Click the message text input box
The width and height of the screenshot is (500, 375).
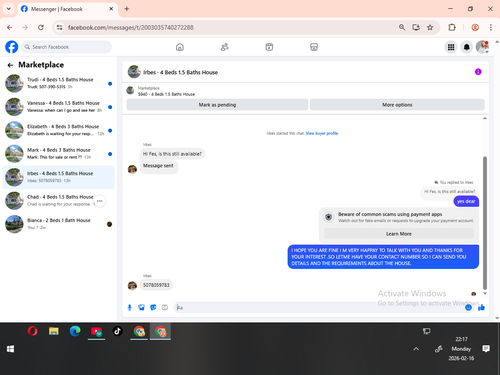(319, 307)
